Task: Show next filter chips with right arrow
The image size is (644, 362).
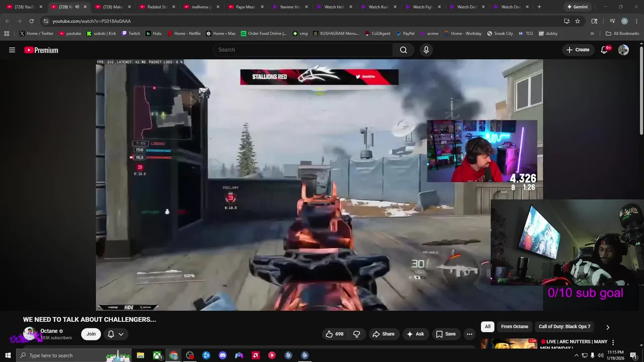Action: pos(607,327)
